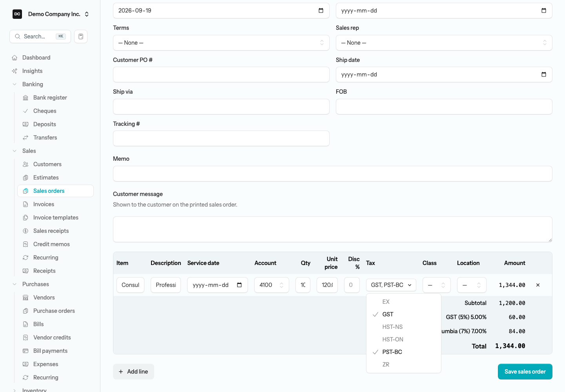
Task: Open the Sales rep dropdown
Action: coord(444,43)
